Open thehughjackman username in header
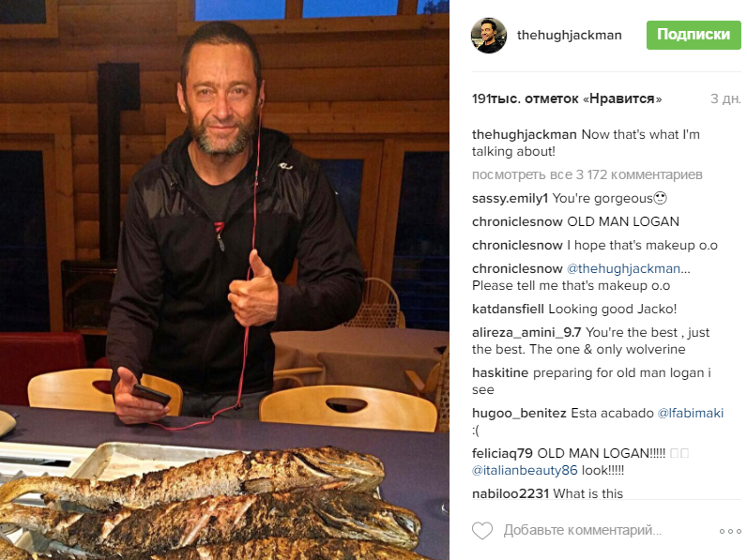Image resolution: width=747 pixels, height=560 pixels. pos(569,36)
